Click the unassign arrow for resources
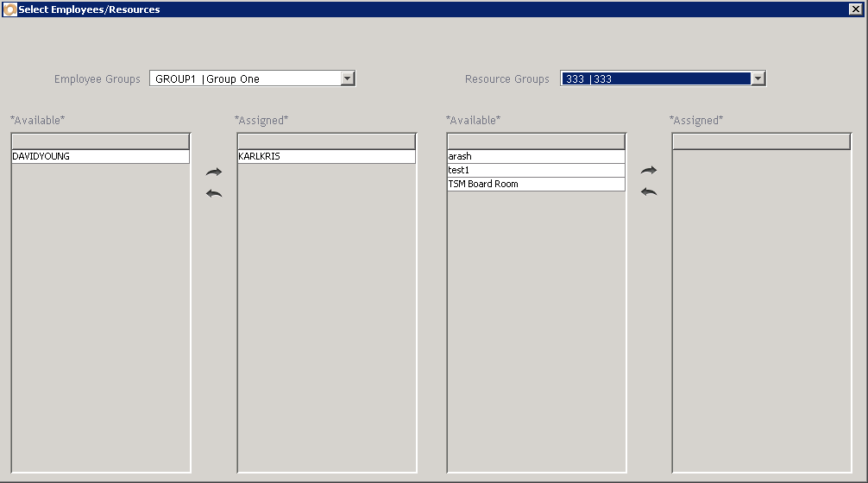 [649, 191]
